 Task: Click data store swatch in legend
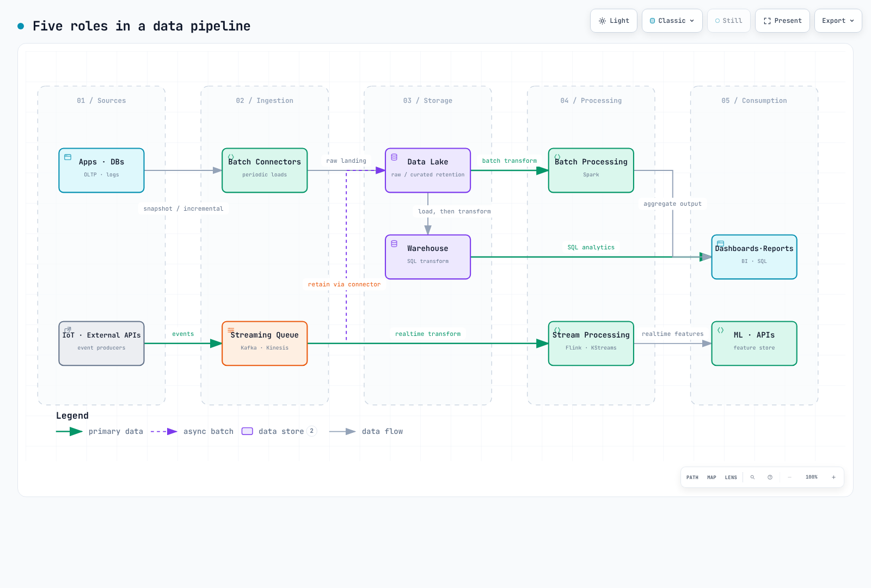[x=247, y=431]
